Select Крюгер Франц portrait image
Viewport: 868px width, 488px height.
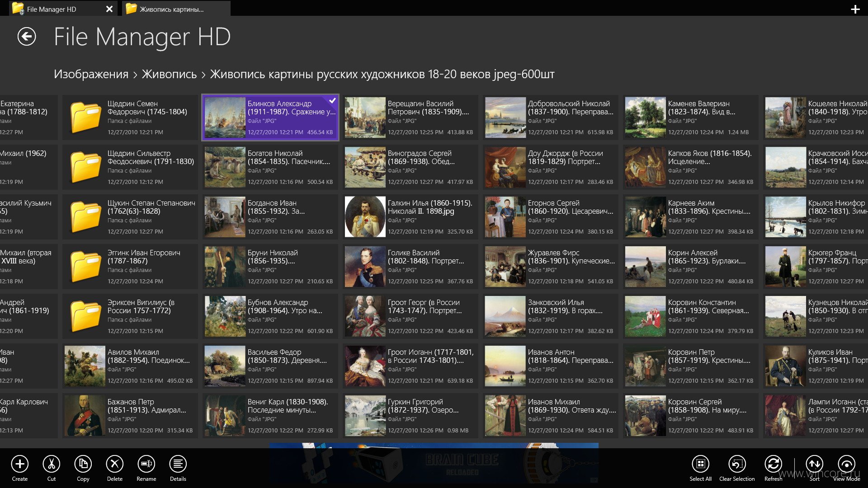[816, 267]
